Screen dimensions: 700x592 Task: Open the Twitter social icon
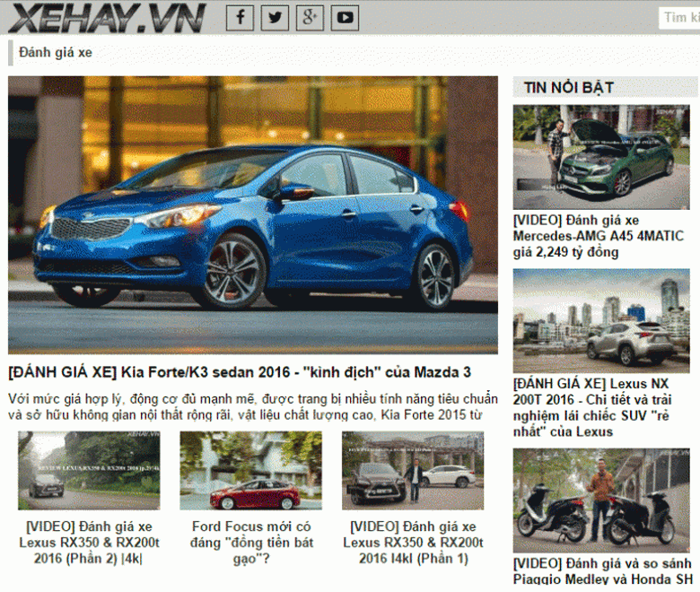(275, 17)
